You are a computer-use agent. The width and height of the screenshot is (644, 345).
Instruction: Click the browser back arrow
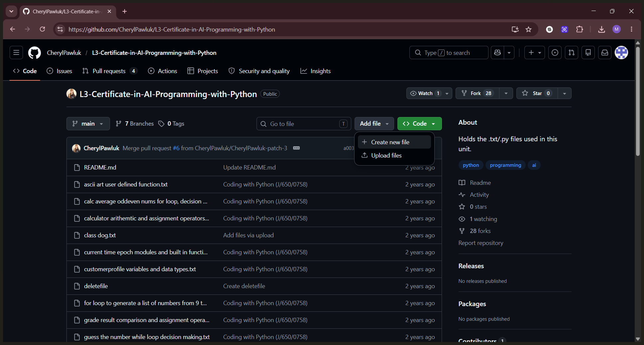13,29
